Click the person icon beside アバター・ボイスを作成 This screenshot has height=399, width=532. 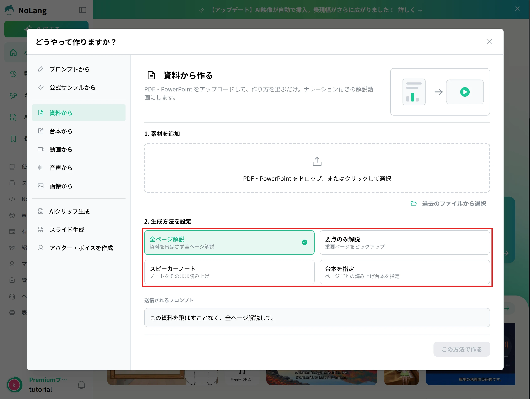(41, 248)
